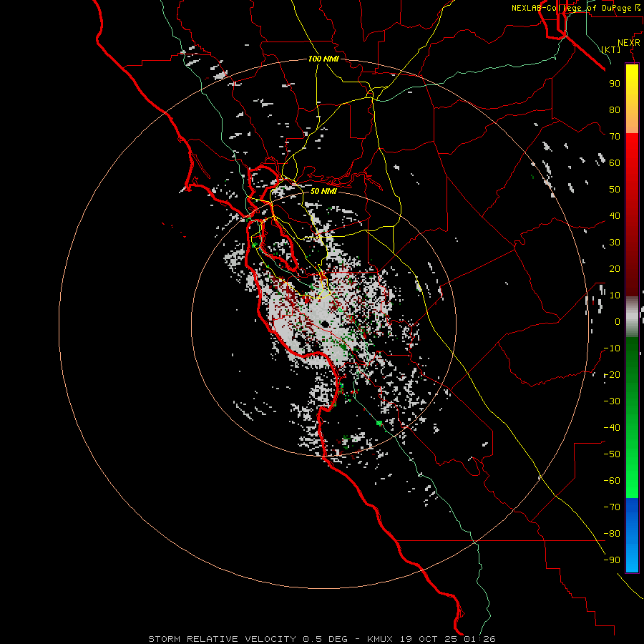Click the "20" value on velocity scale
This screenshot has width=644, height=644.
pos(615,268)
